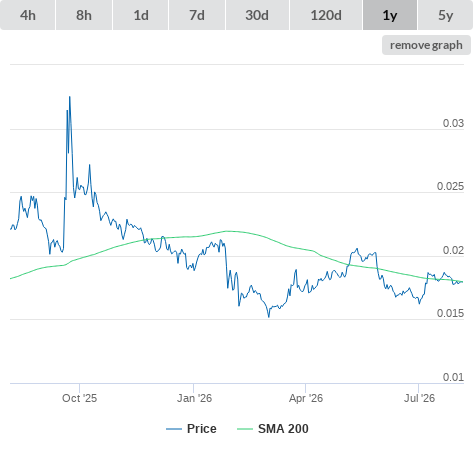Click the SMA 200 curve peak near 0.022
474x455 pixels.
tap(228, 231)
